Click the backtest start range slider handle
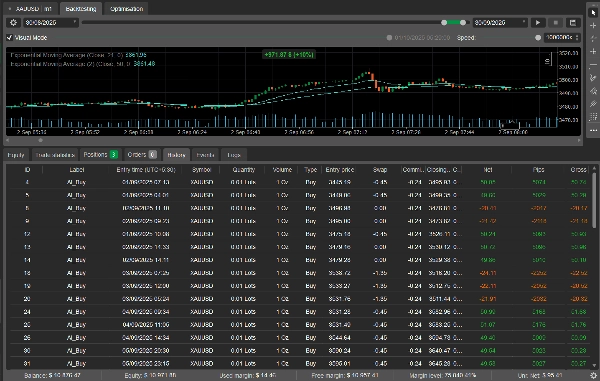This screenshot has height=381, width=600. pyautogui.click(x=444, y=23)
